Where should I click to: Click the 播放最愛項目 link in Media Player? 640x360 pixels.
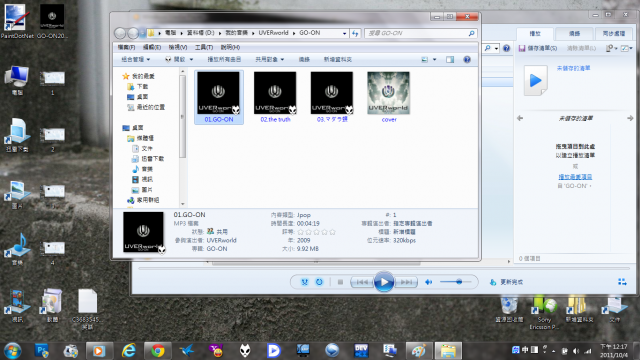click(575, 177)
